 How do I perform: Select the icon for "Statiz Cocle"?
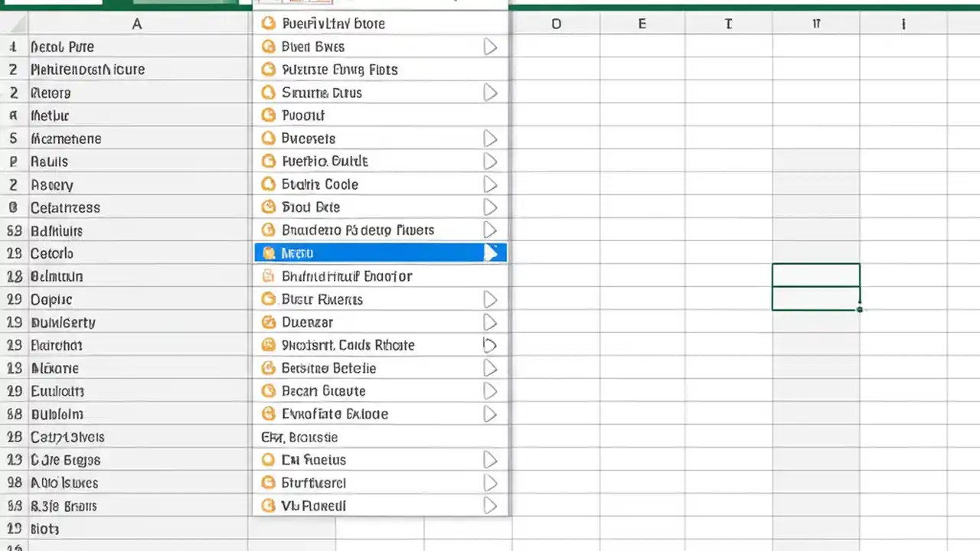(x=269, y=184)
